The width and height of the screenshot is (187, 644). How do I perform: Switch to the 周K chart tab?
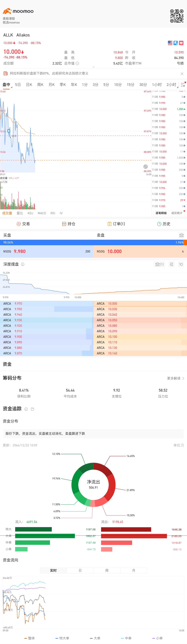[x=40, y=85]
